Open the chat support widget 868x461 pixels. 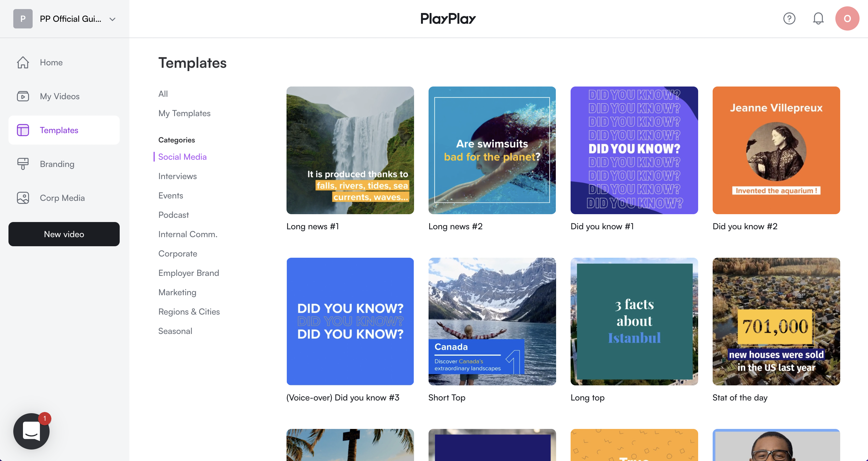(x=31, y=431)
